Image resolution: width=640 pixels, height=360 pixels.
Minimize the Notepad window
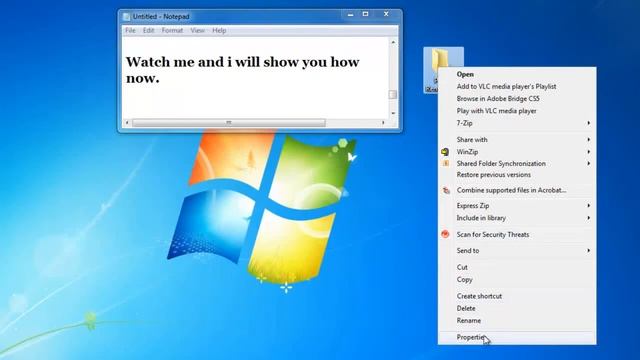[350, 14]
